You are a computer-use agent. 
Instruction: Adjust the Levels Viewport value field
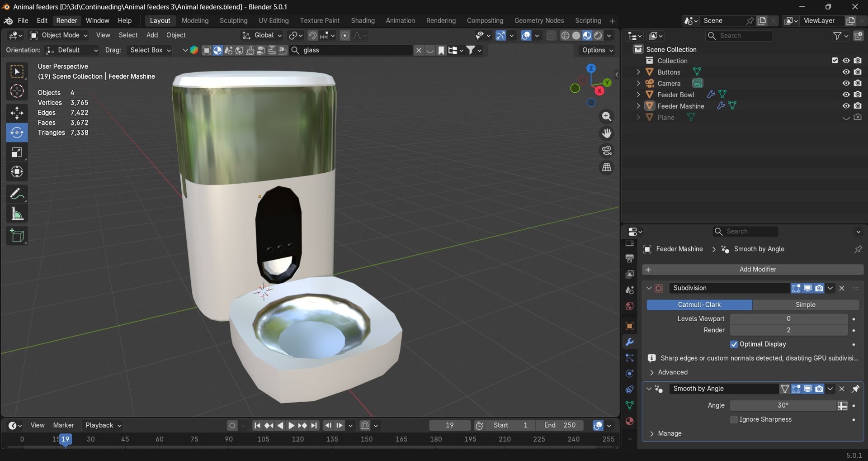pyautogui.click(x=789, y=319)
